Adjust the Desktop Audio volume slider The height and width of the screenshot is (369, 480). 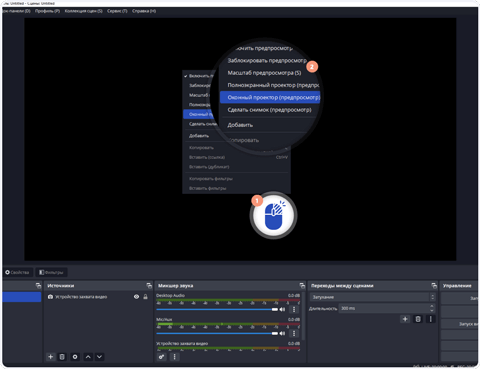click(217, 309)
